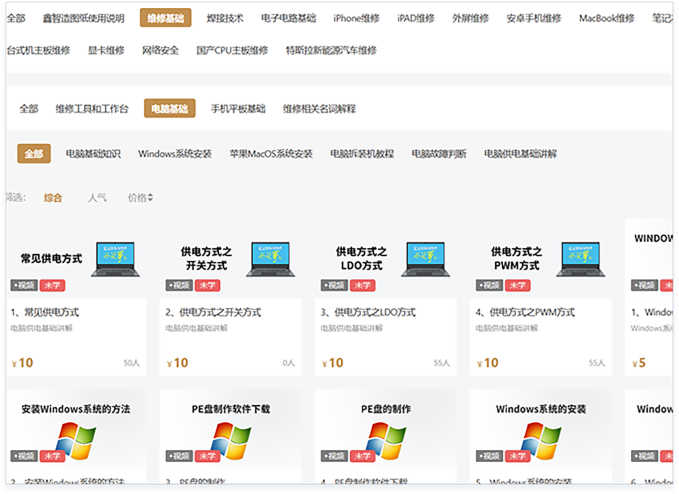Click the 55人 count on LDO方式 card
Viewport: 679px width, 494px height.
click(x=442, y=363)
